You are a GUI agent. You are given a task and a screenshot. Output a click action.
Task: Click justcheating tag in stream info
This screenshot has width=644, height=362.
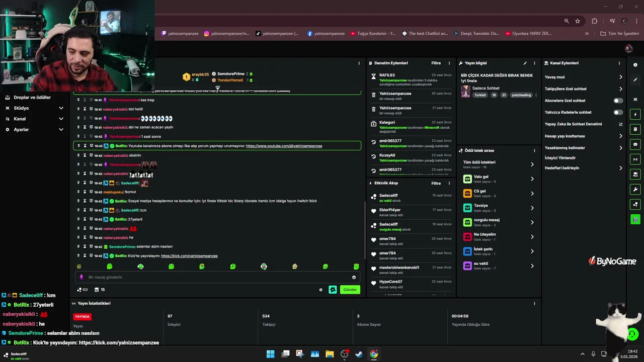coord(521,95)
